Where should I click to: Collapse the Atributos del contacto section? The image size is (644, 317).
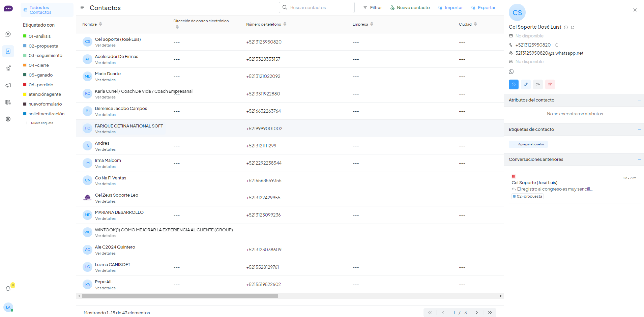[x=639, y=100]
